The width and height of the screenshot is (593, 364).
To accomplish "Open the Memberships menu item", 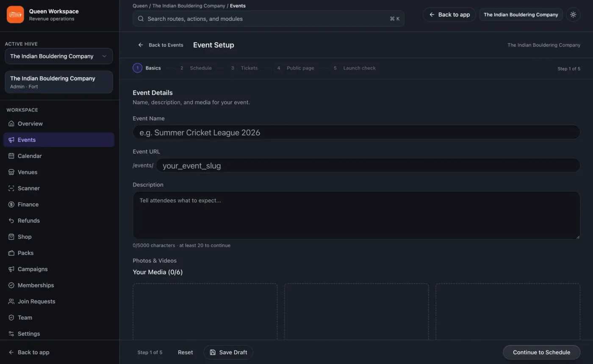I will click(x=59, y=285).
